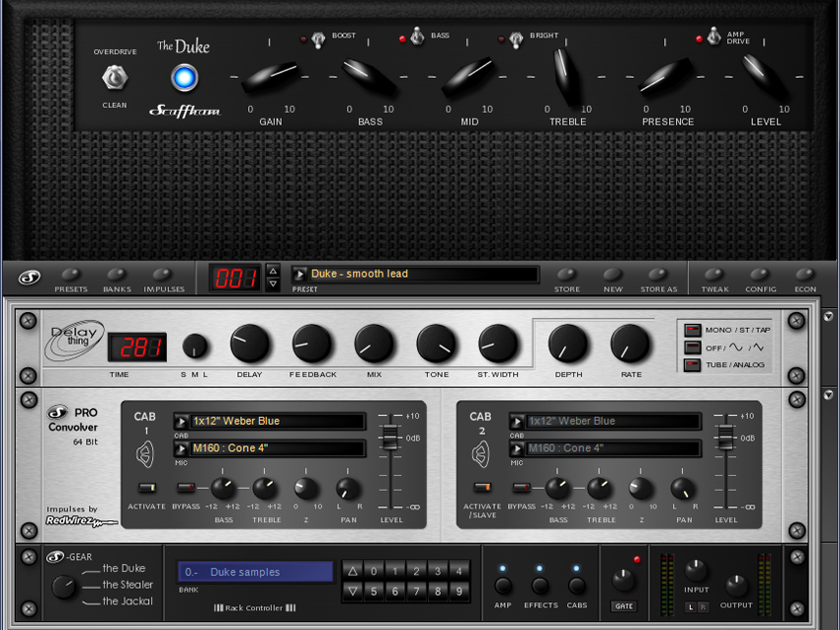
Task: Open Cab 1 cabinet dropdown arrow
Action: coord(181,422)
